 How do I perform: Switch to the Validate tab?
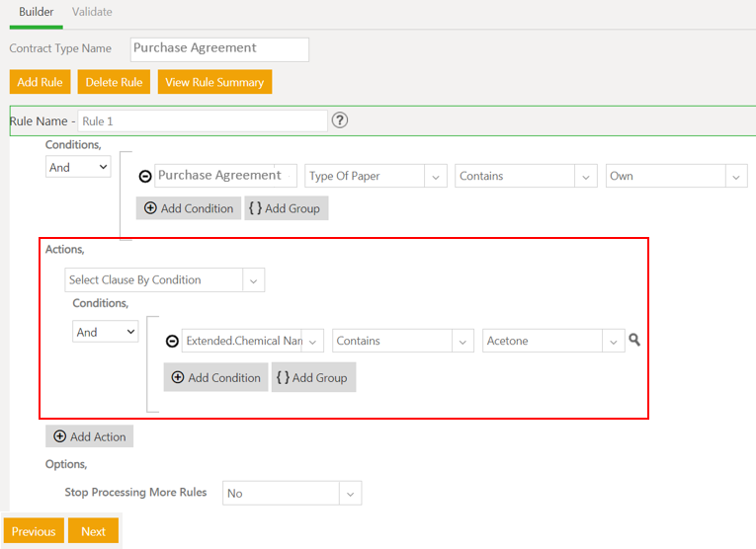coord(92,12)
